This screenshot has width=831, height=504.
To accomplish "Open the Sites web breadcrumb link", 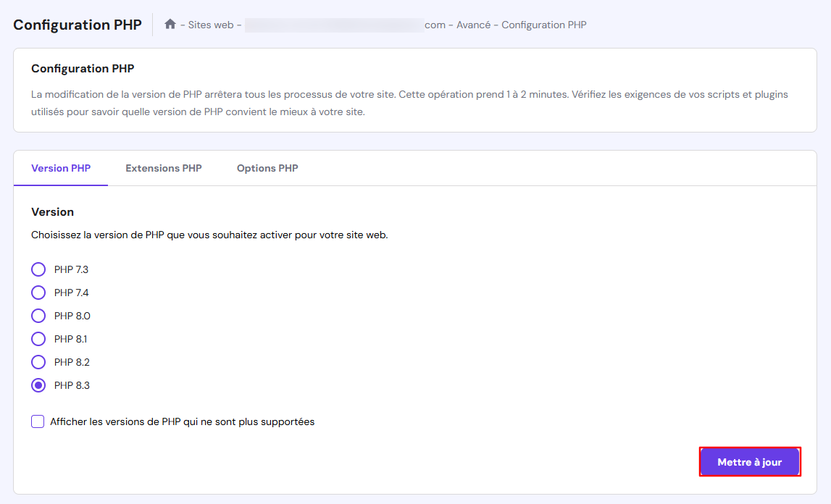I will (209, 25).
